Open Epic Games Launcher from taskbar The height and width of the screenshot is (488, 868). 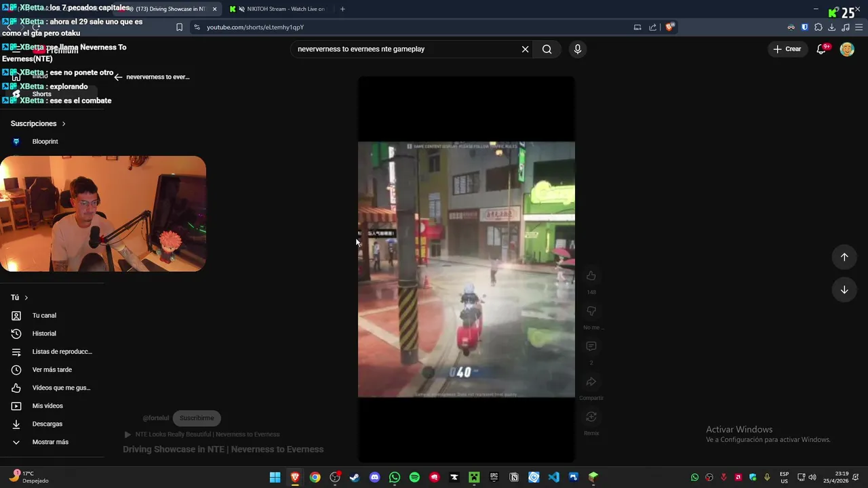[x=494, y=477]
